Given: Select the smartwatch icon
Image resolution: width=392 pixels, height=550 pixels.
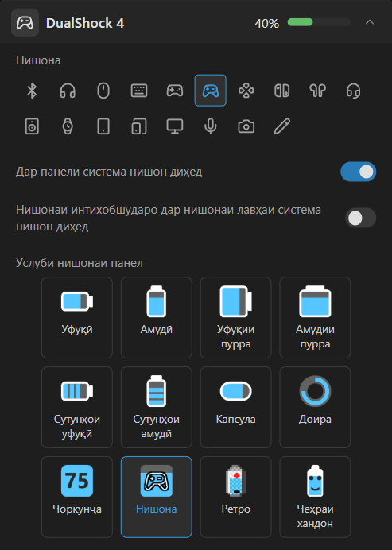Looking at the screenshot, I should click(x=68, y=126).
